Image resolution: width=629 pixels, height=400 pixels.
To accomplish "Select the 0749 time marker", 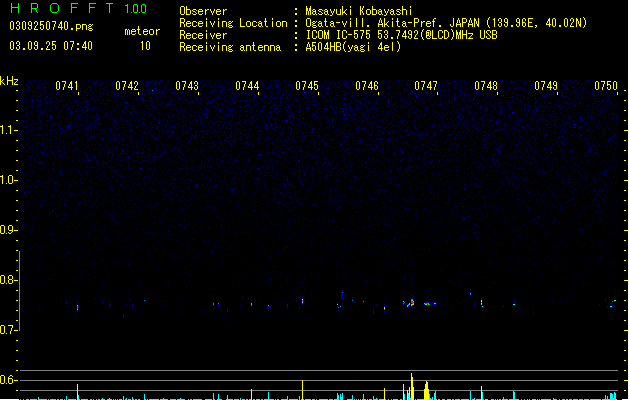I will (546, 86).
